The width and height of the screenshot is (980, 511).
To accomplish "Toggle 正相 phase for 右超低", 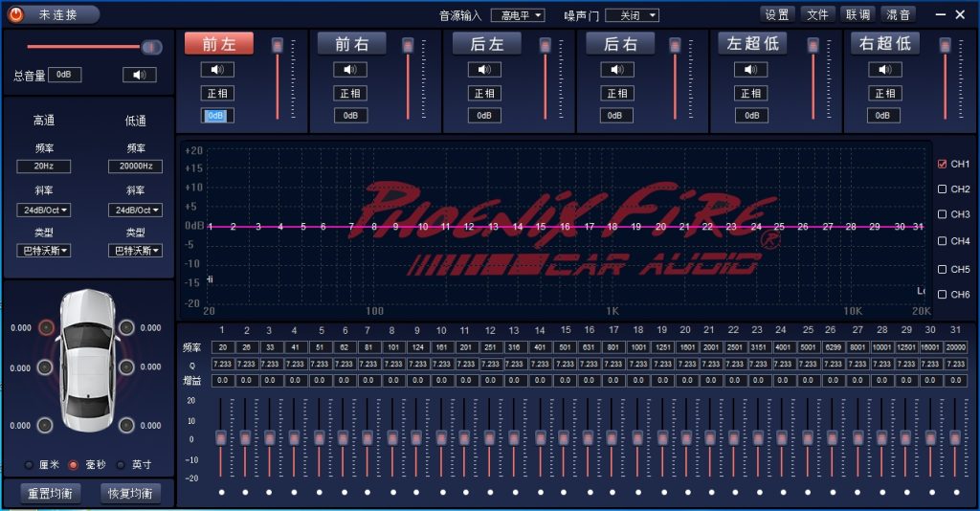I will point(885,93).
